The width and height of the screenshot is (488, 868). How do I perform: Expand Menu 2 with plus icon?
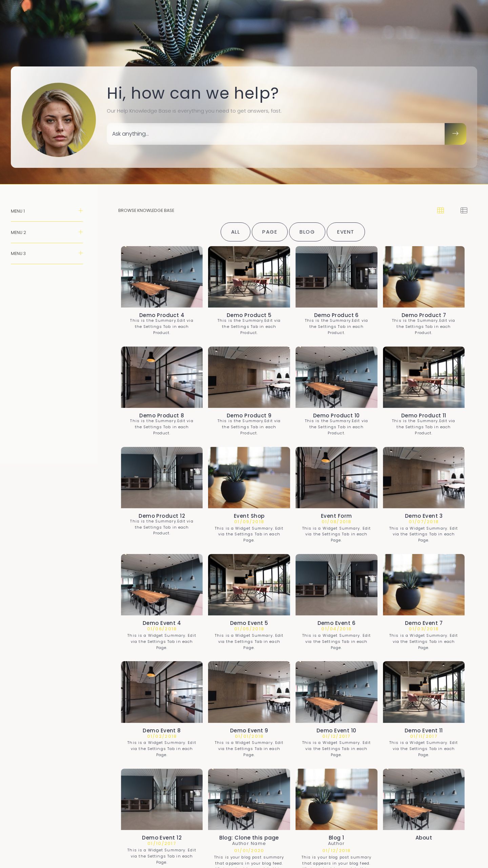[81, 232]
